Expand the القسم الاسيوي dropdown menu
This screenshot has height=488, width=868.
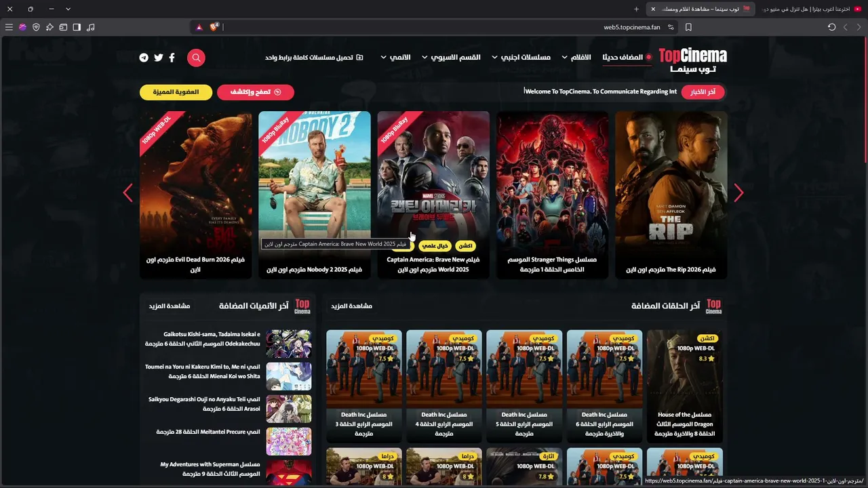click(451, 58)
